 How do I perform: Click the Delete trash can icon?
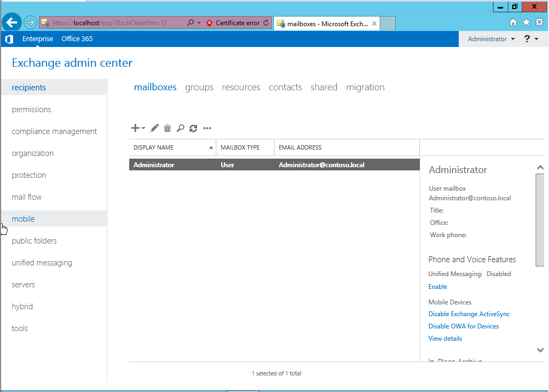(x=167, y=128)
